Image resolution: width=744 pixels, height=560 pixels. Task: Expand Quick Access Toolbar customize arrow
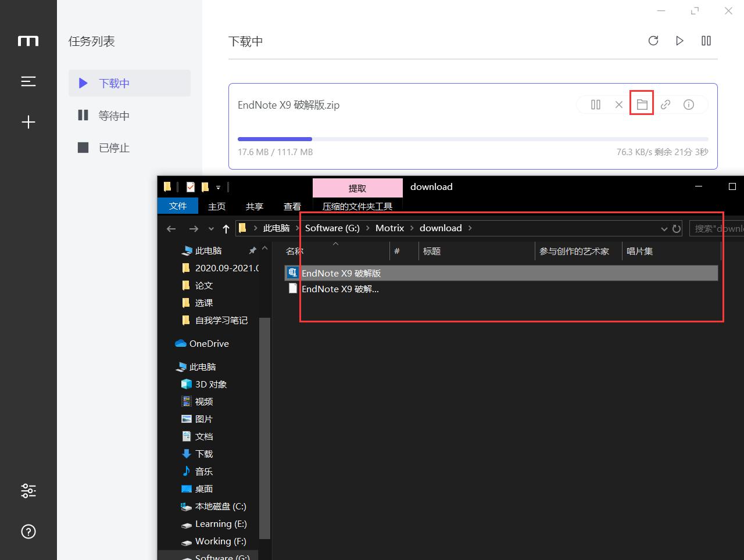tap(219, 186)
